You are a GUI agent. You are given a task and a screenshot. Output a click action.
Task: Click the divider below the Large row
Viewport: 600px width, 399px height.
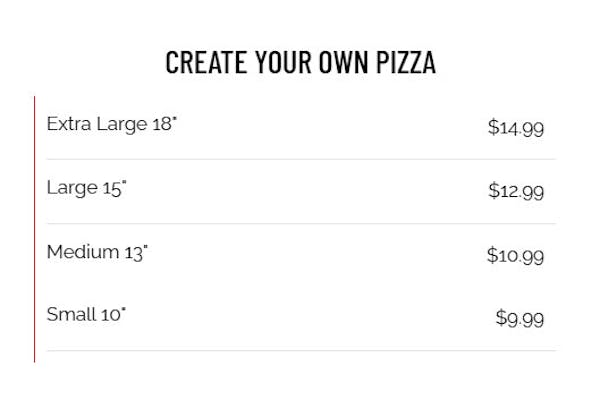point(301,223)
